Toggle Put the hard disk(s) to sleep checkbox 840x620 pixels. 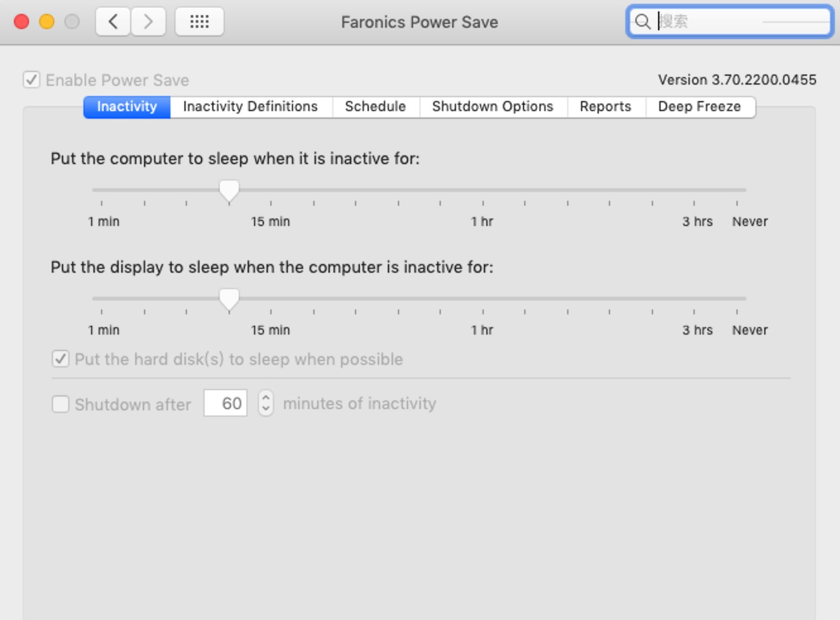60,359
